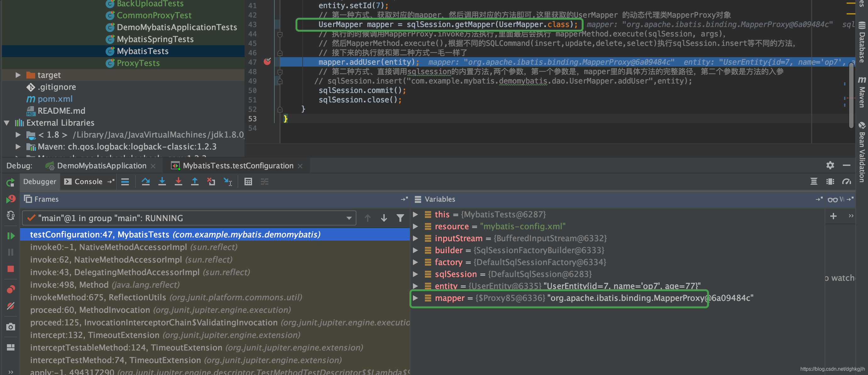Click the Force Step Into red arrow icon
868x375 pixels.
pyautogui.click(x=178, y=182)
